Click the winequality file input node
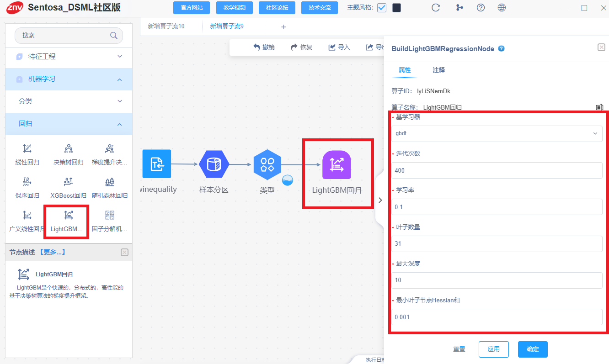Image resolution: width=609 pixels, height=364 pixels. tap(157, 164)
